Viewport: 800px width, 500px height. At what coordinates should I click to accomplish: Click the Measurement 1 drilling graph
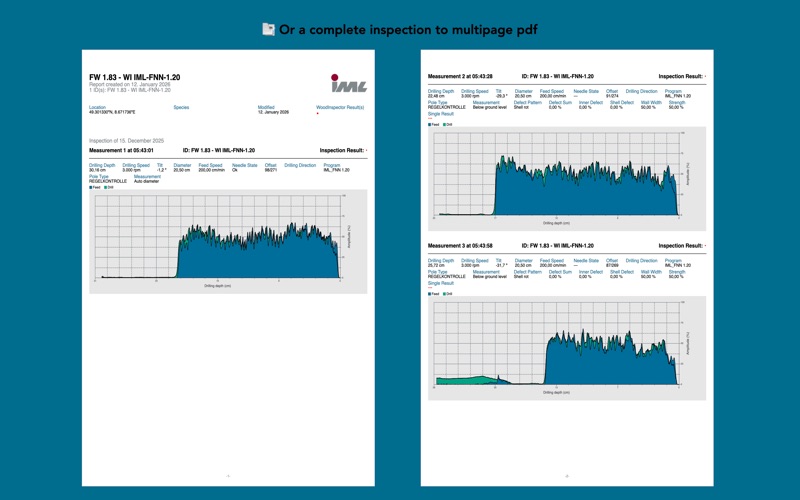228,241
